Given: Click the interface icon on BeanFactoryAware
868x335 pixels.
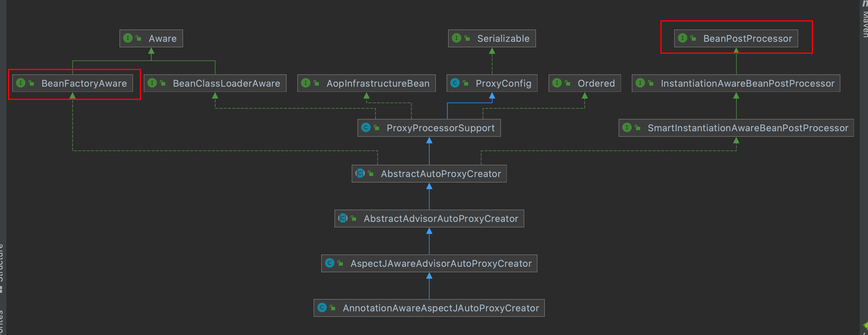Looking at the screenshot, I should 21,83.
